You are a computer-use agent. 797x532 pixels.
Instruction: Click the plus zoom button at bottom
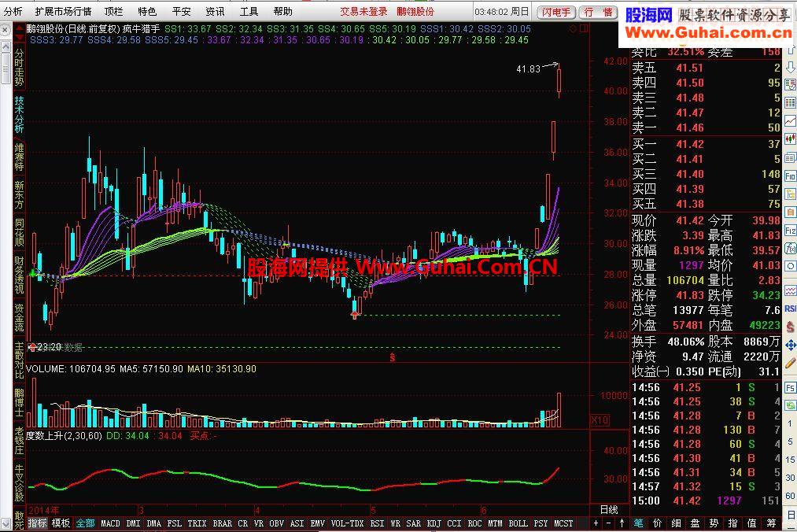[596, 523]
